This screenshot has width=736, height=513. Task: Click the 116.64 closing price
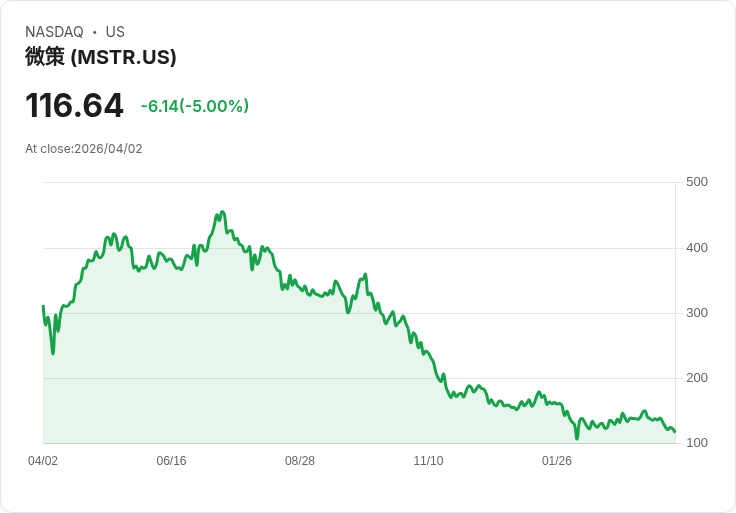[74, 106]
